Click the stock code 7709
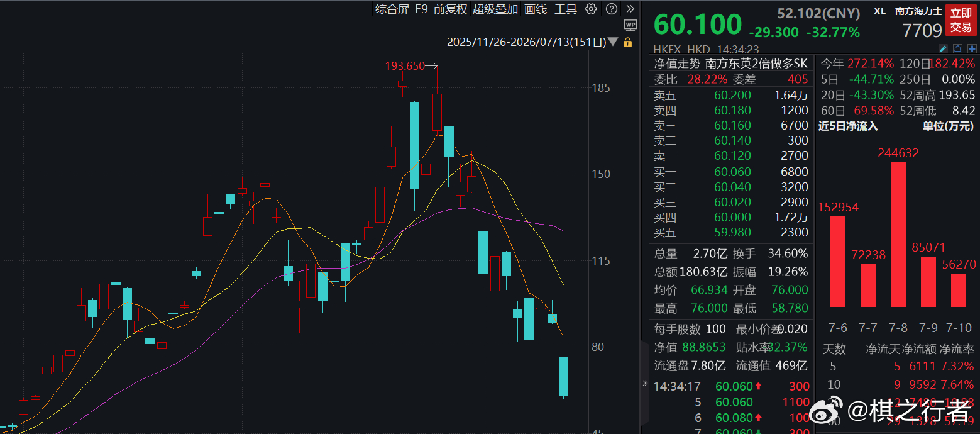 [x=922, y=30]
